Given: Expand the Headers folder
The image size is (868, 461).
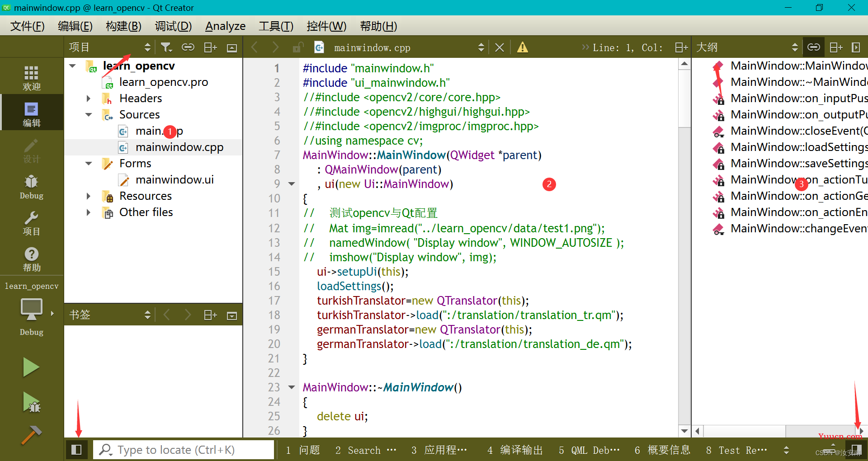Looking at the screenshot, I should [89, 99].
